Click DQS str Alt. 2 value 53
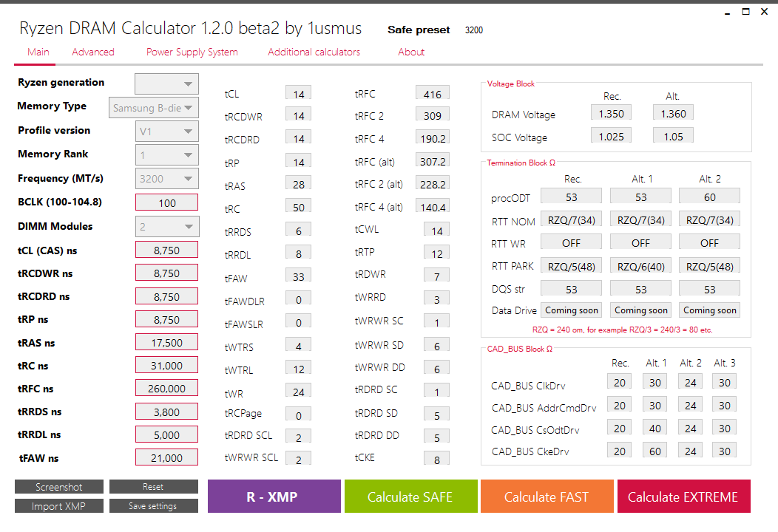This screenshot has width=778, height=532. pyautogui.click(x=709, y=289)
